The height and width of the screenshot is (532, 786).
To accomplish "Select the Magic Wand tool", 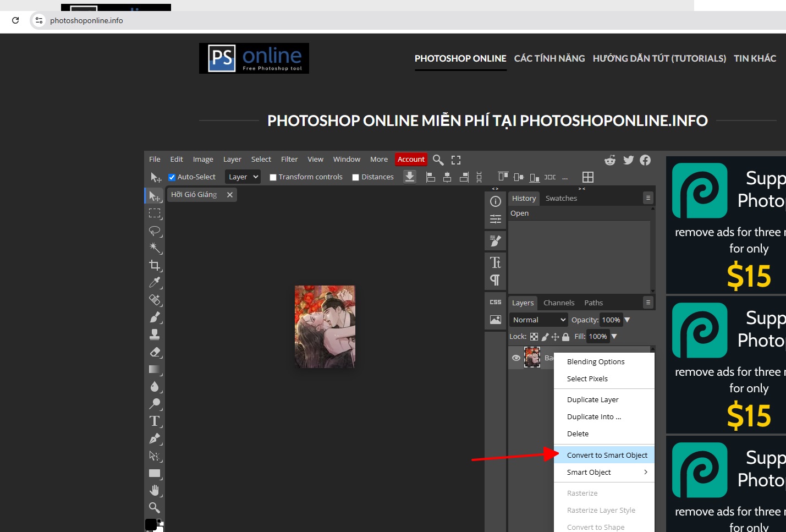I will coord(155,248).
